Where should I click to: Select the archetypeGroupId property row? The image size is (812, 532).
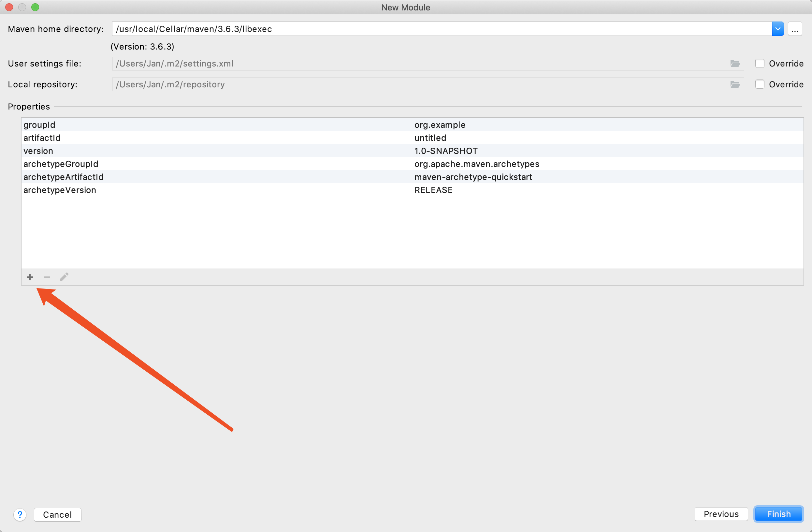(218, 164)
